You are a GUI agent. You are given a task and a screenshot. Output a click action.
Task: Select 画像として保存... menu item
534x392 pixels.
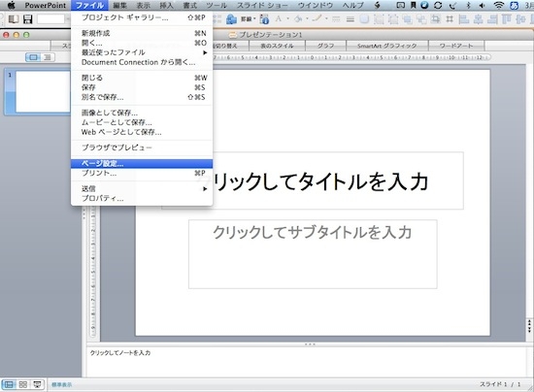[142, 113]
